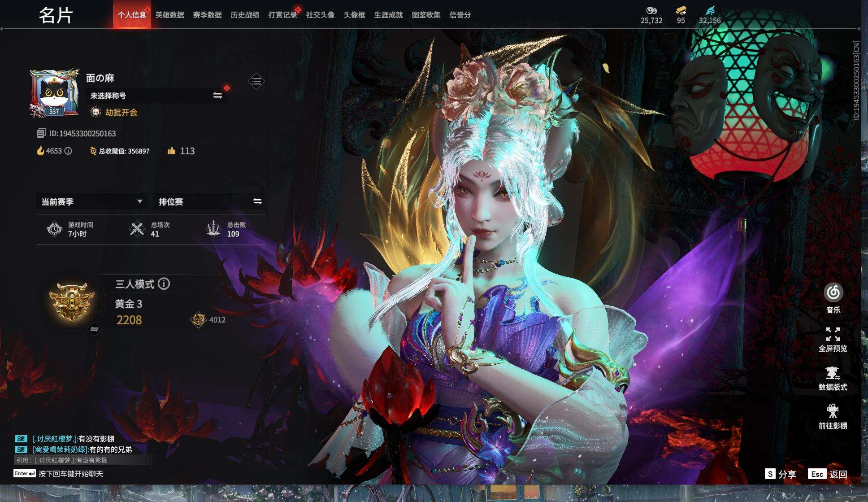Click the 25,732 currency icon

[651, 10]
